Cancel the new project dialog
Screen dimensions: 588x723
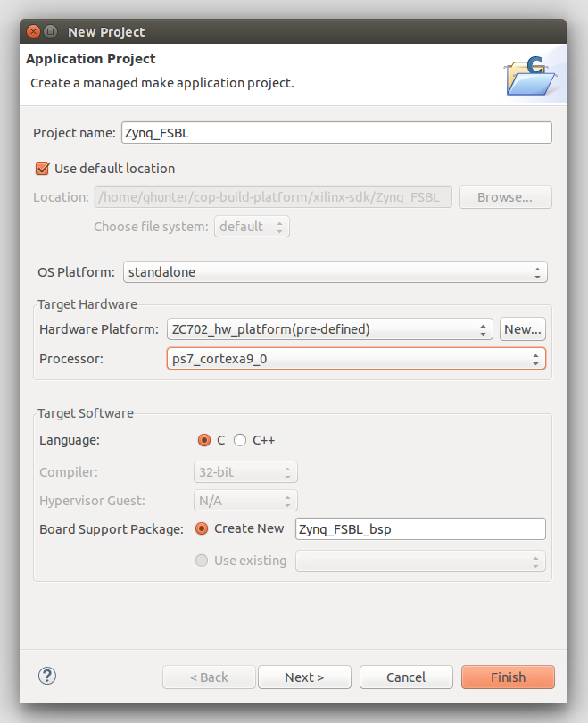click(x=406, y=677)
